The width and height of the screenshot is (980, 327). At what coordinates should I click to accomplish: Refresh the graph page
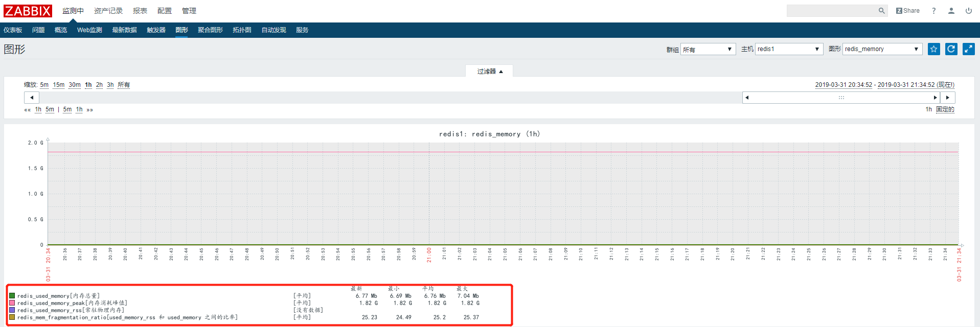(x=951, y=49)
